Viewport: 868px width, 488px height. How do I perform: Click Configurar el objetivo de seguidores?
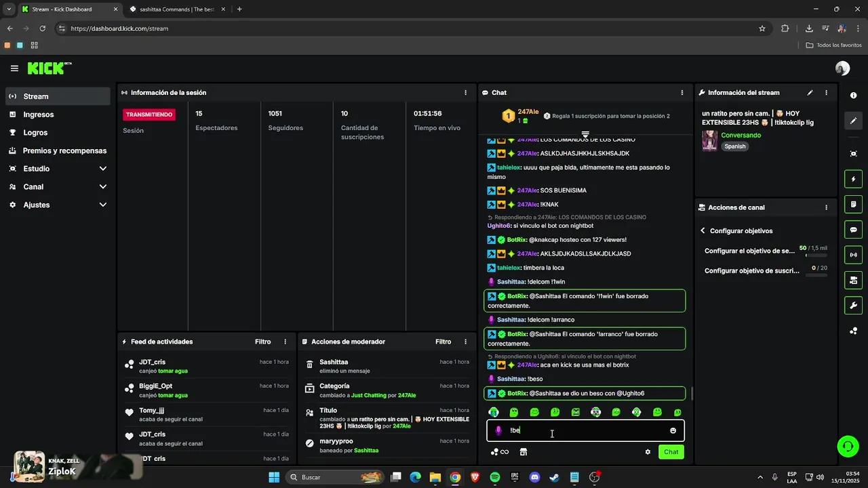pyautogui.click(x=749, y=251)
